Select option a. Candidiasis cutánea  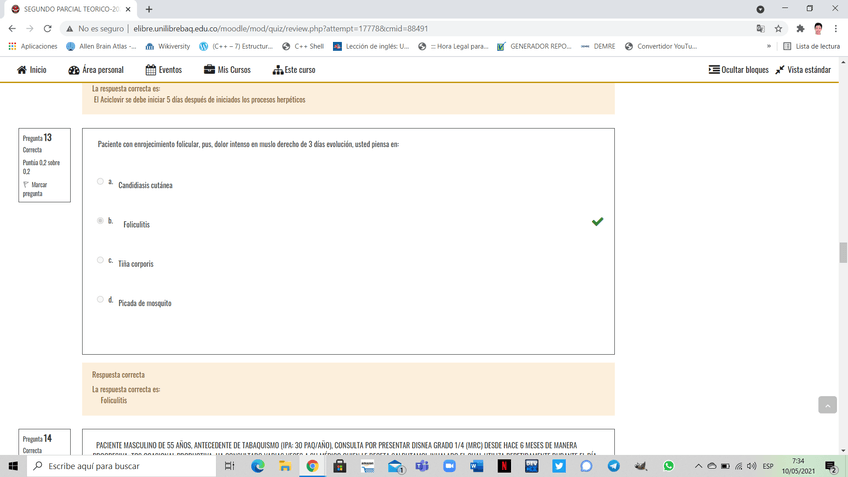coord(100,182)
